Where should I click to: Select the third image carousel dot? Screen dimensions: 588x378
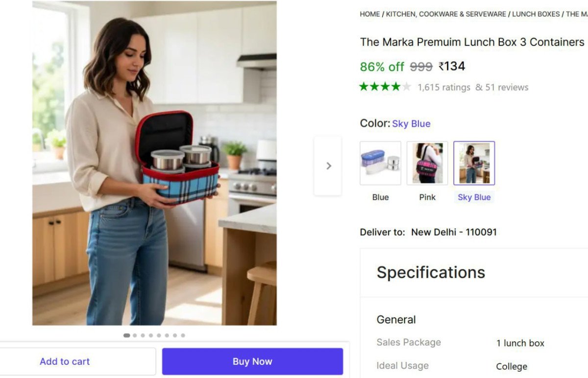[143, 335]
